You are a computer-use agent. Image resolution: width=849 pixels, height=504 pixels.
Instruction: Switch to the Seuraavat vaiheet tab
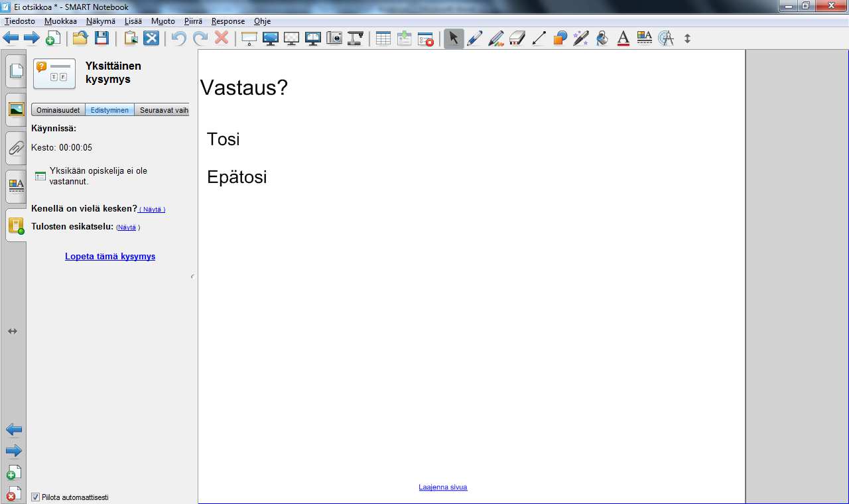pos(162,110)
